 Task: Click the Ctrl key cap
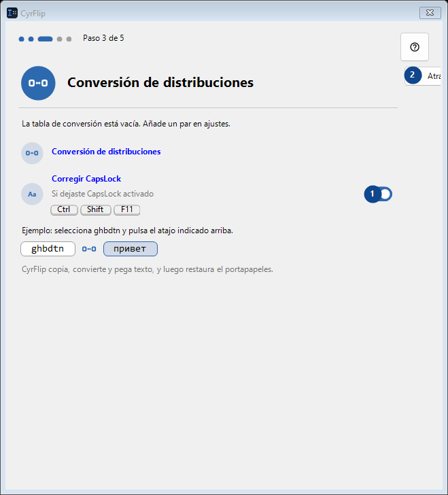tap(64, 209)
